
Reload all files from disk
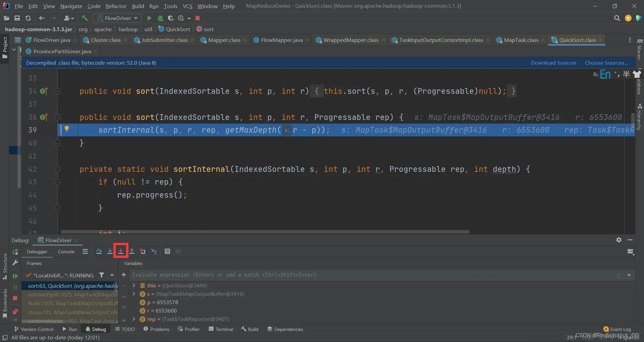(28, 18)
